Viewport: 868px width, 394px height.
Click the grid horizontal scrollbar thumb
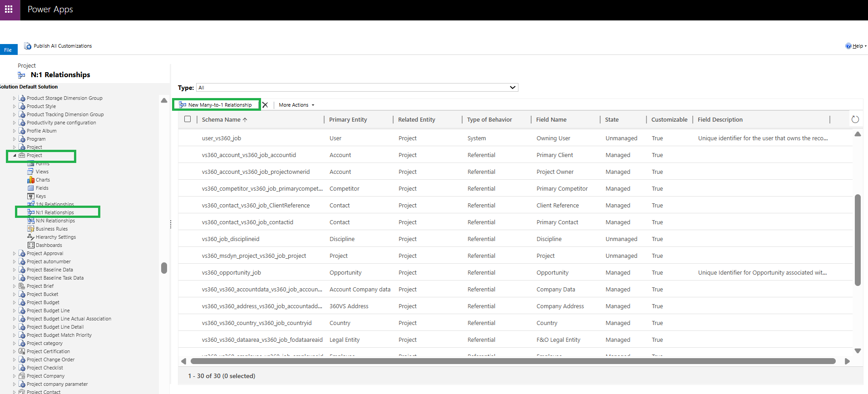513,361
